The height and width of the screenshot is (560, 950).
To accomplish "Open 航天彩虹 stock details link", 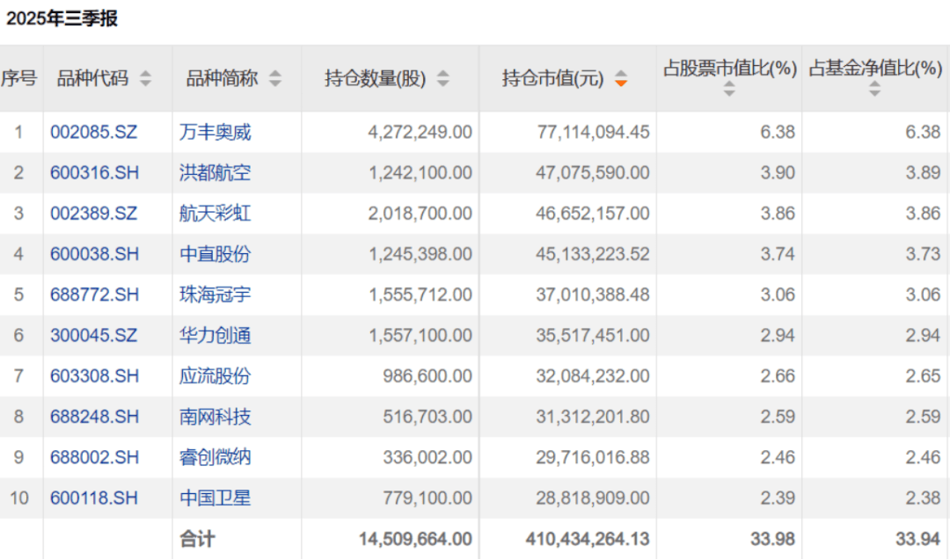I will (x=216, y=214).
